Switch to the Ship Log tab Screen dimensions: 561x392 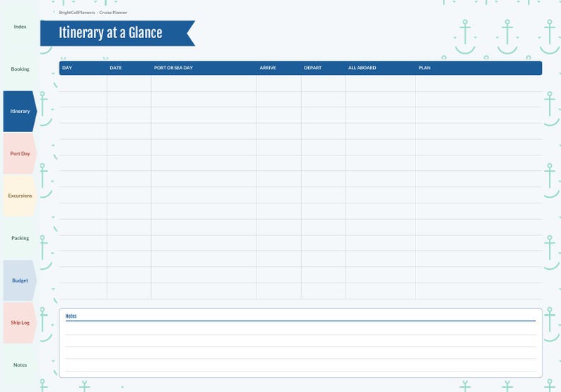click(x=20, y=323)
